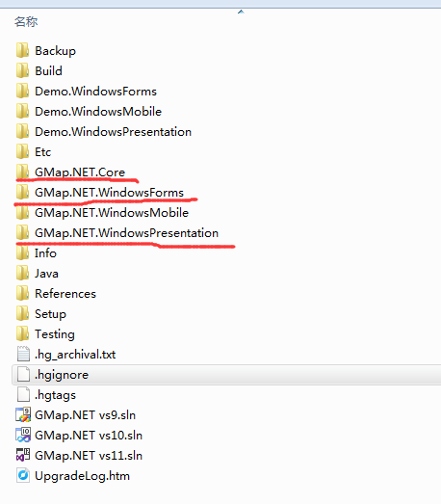Click the Java folder icon
441x504 pixels.
(x=22, y=274)
